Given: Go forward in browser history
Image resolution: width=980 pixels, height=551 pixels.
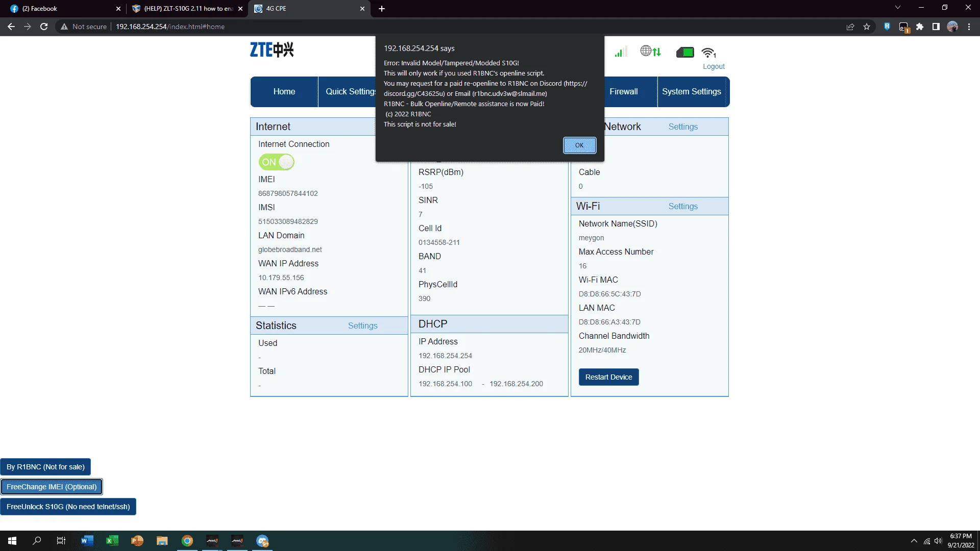Looking at the screenshot, I should [28, 27].
